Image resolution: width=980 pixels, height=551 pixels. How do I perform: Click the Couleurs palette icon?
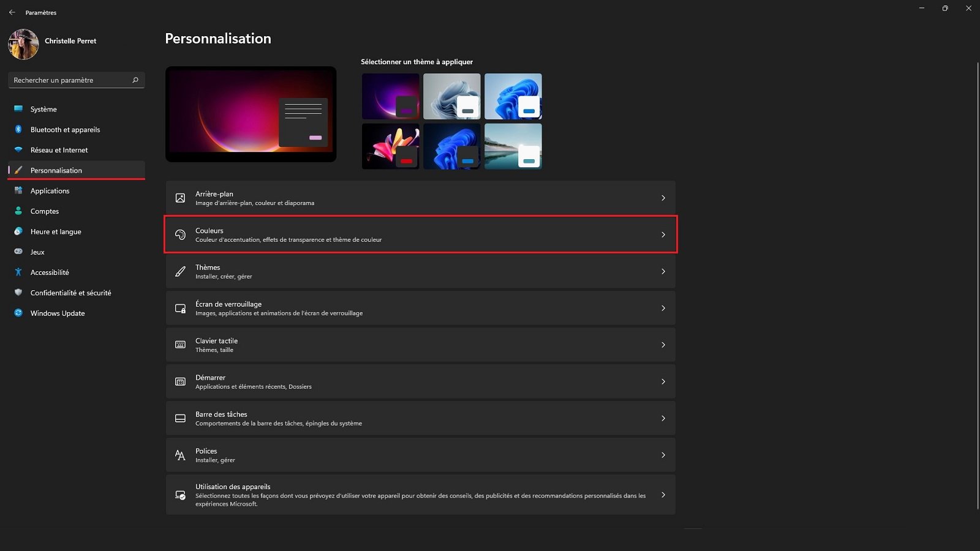(x=180, y=234)
